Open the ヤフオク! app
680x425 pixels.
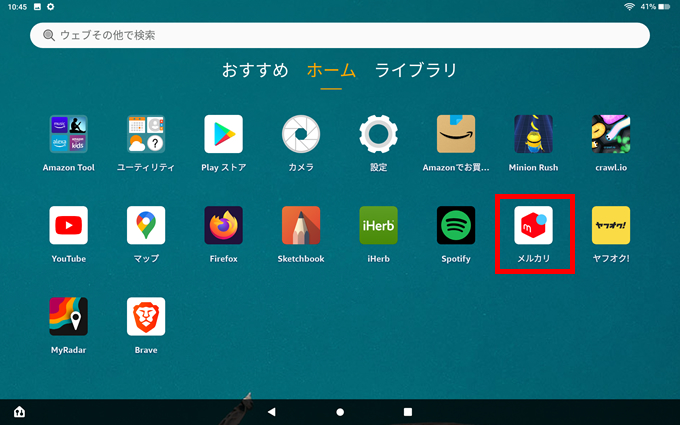611,225
